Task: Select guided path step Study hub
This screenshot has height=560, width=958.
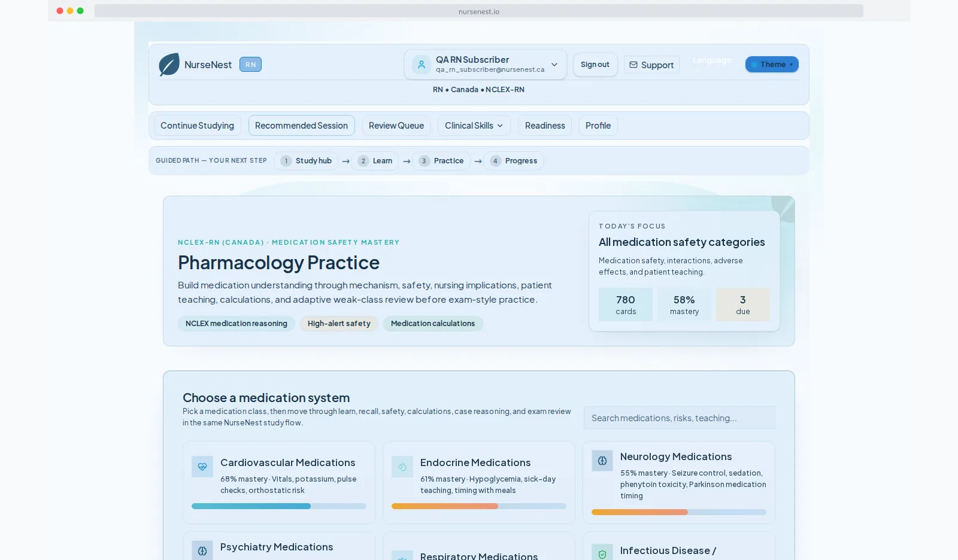Action: pyautogui.click(x=306, y=161)
